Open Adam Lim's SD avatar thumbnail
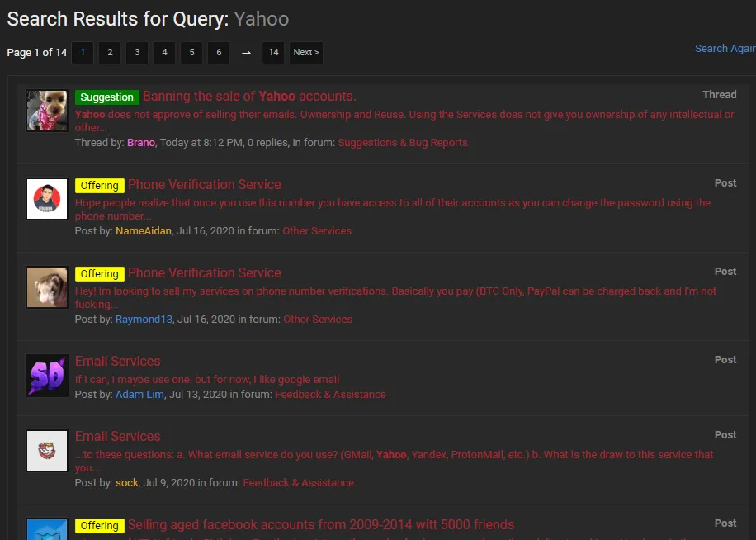 click(47, 376)
